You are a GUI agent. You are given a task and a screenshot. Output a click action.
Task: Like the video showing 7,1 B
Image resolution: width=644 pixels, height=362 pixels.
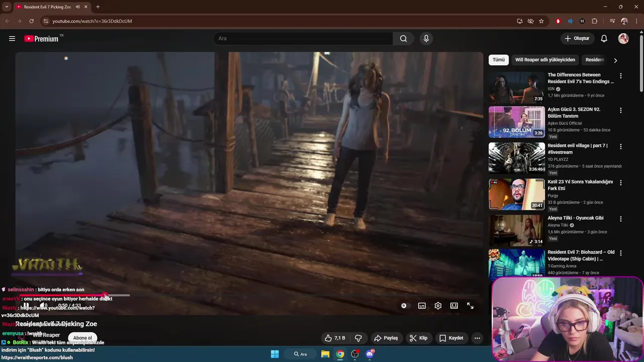335,338
